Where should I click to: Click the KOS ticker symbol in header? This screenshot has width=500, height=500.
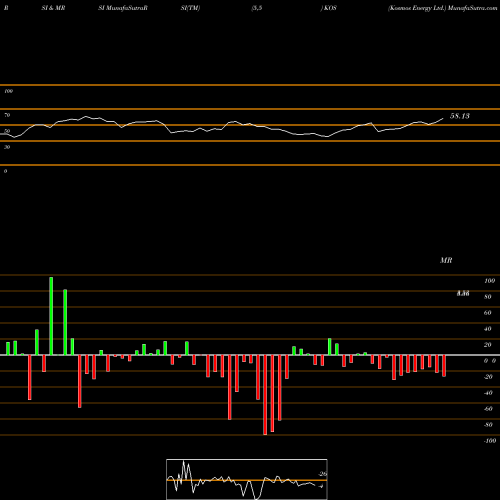click(x=330, y=8)
